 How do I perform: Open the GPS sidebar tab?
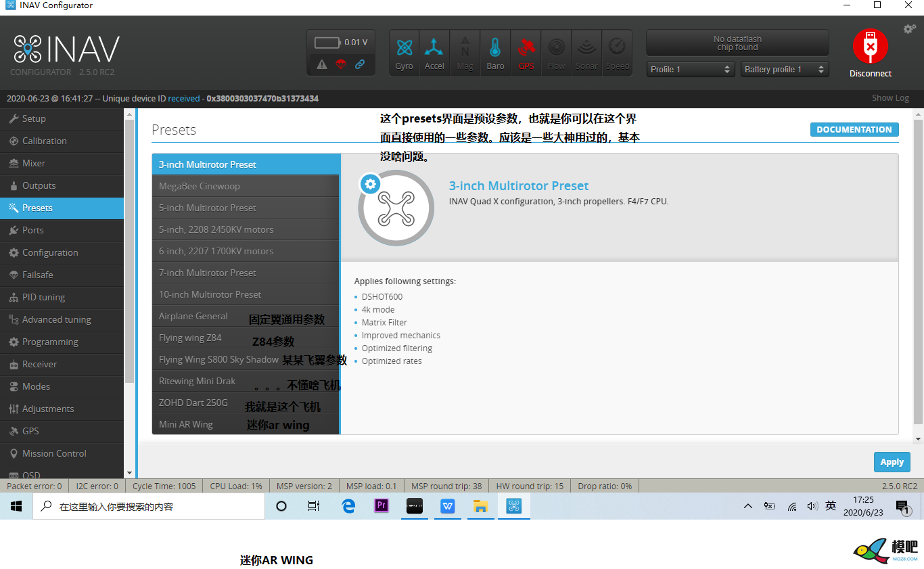(62, 431)
